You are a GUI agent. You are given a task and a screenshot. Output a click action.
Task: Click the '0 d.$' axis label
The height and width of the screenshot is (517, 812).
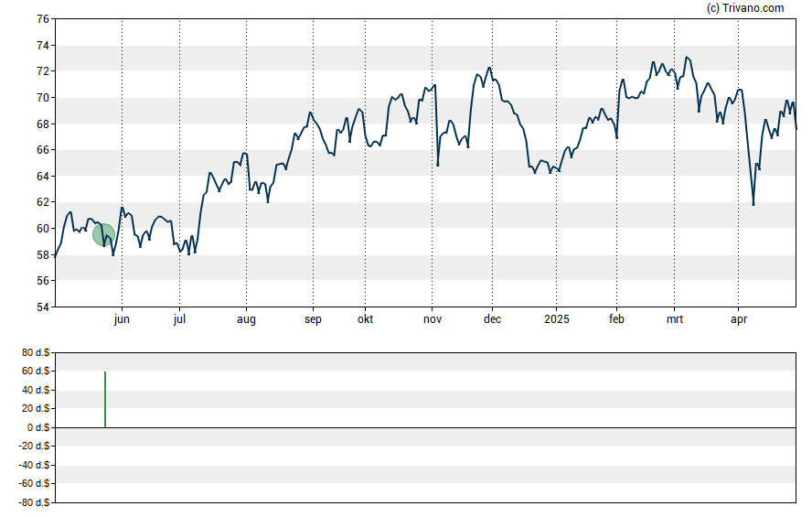[37, 427]
